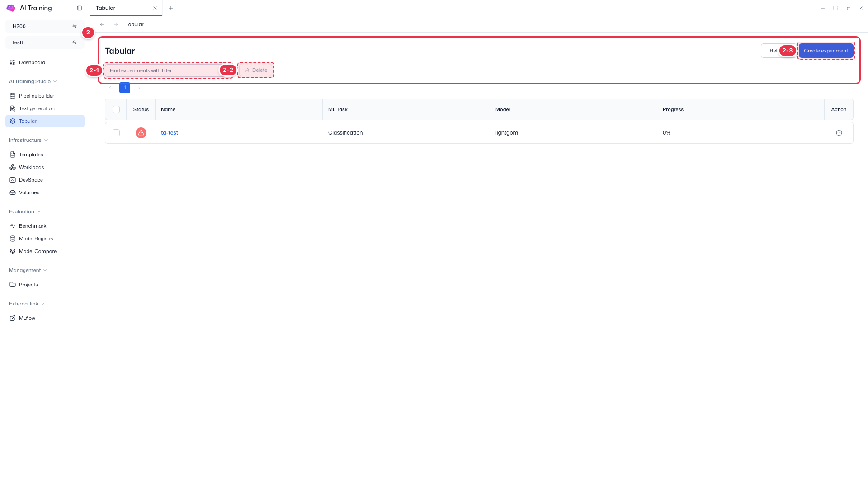The width and height of the screenshot is (868, 488).
Task: Navigate forward with the right arrow
Action: (116, 24)
